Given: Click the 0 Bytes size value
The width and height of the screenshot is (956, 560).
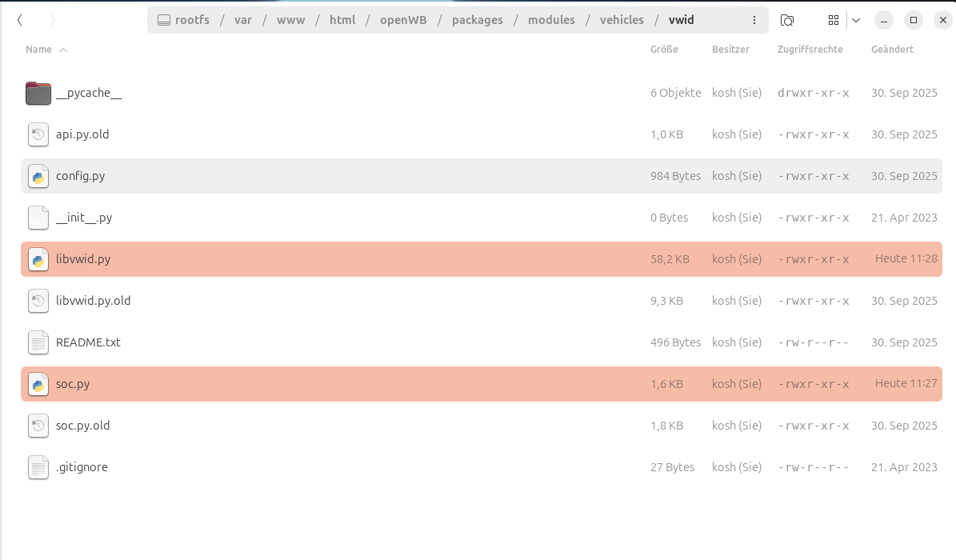Looking at the screenshot, I should pyautogui.click(x=669, y=218).
